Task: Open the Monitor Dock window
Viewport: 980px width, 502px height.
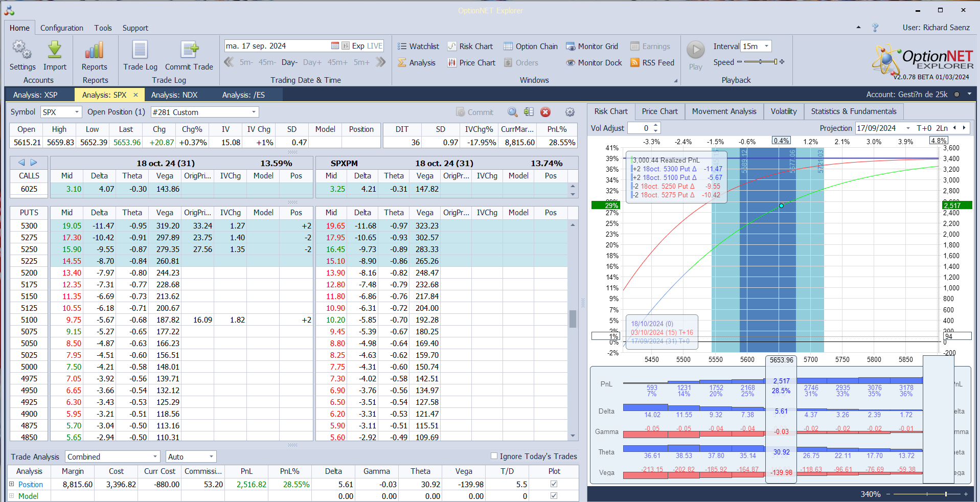Action: point(594,63)
